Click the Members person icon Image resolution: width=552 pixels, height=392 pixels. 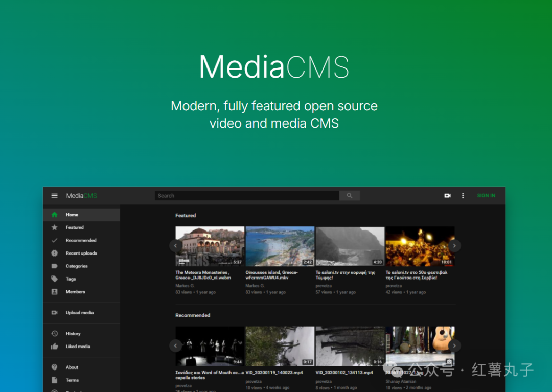click(54, 292)
